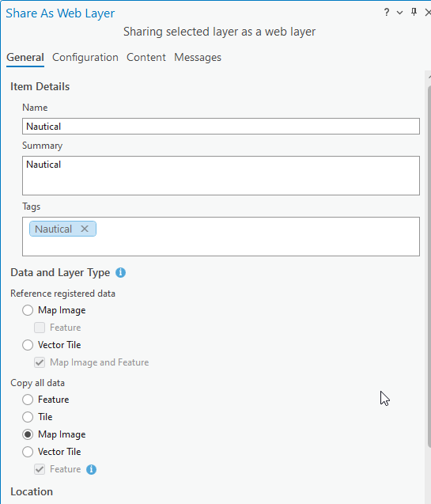Select Vector Tile under Reference registered data
The image size is (431, 504).
[x=28, y=345]
